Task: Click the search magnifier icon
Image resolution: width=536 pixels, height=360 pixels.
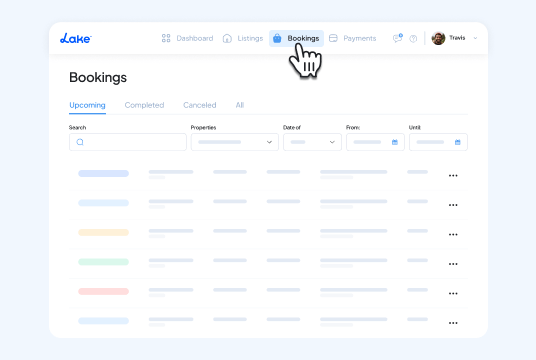Action: point(80,142)
